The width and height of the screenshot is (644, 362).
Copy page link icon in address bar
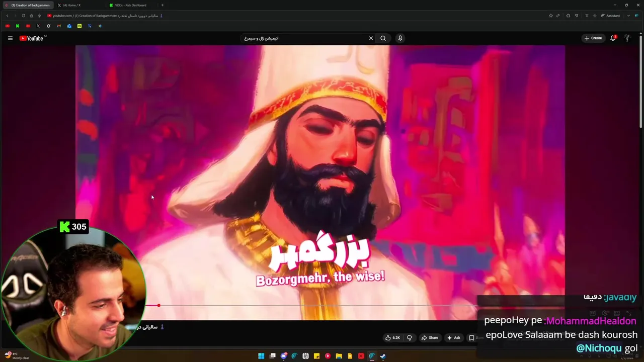pos(558,16)
